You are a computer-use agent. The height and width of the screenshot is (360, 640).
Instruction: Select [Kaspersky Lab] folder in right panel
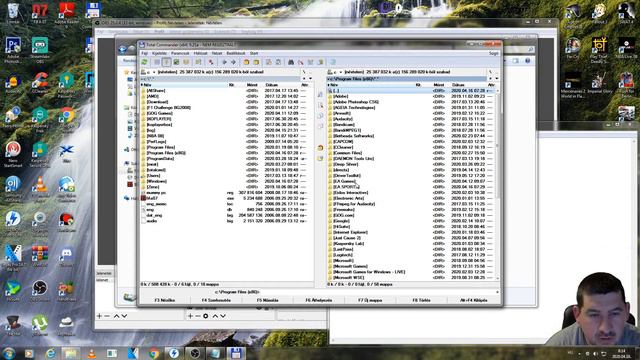(348, 243)
